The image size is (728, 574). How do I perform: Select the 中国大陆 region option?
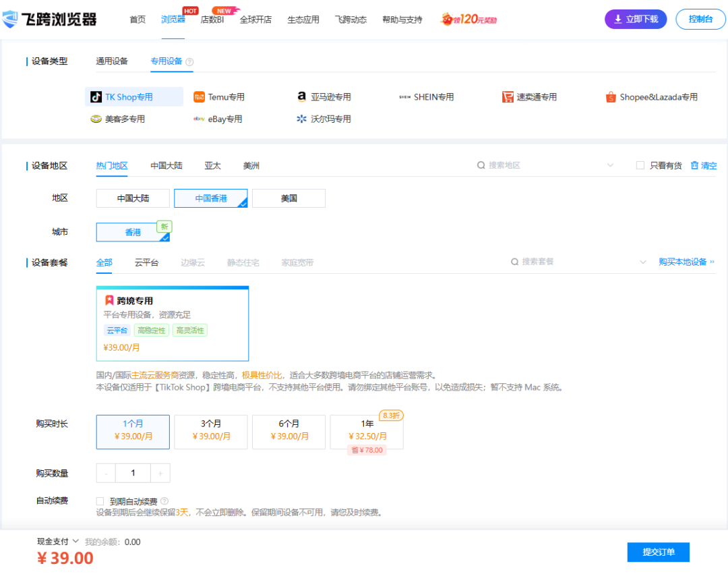click(133, 198)
